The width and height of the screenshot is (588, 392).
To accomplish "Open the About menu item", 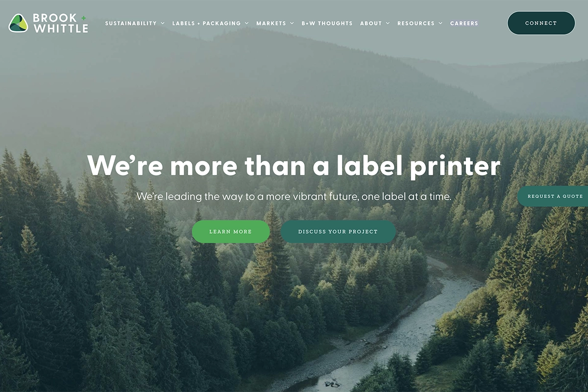I will point(371,23).
